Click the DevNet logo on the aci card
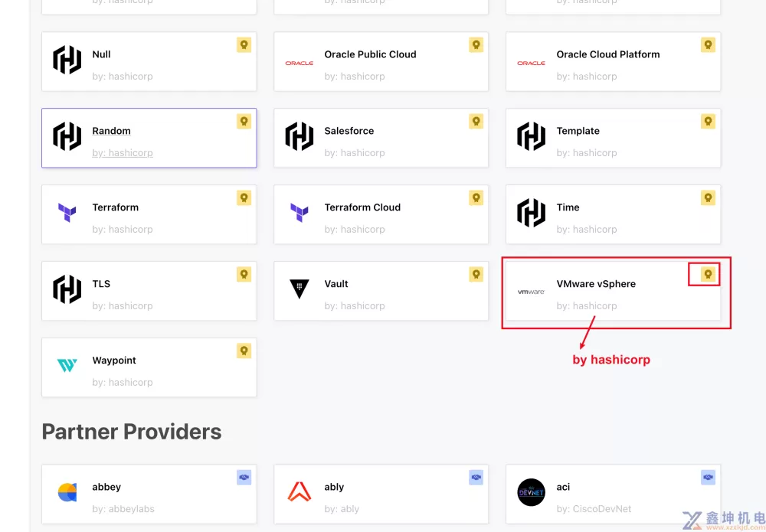This screenshot has width=766, height=532. click(531, 492)
